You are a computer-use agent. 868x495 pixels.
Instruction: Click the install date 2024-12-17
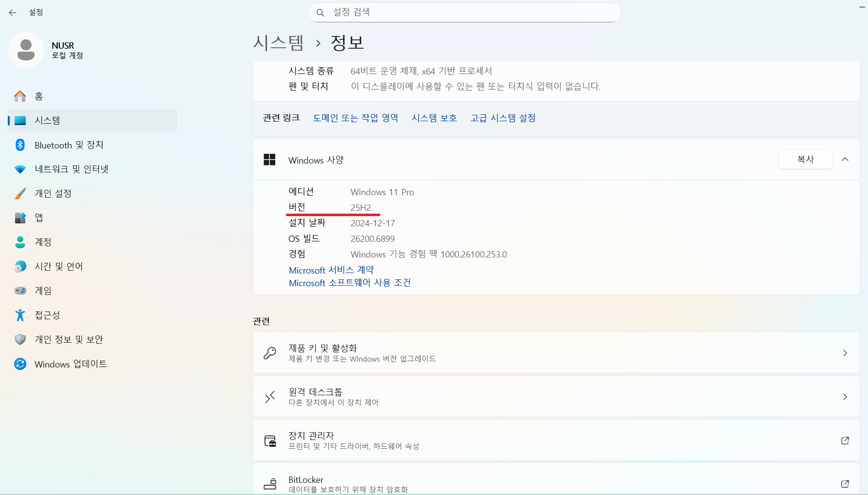click(x=373, y=223)
